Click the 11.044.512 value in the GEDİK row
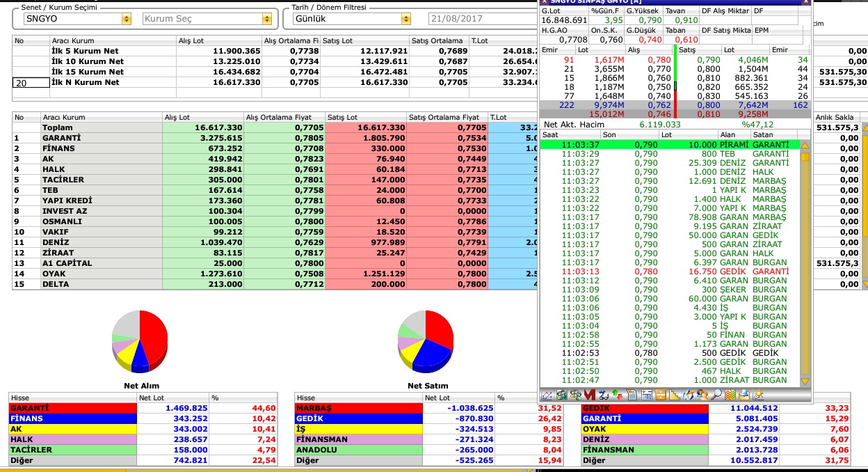The image size is (868, 472). tap(753, 408)
